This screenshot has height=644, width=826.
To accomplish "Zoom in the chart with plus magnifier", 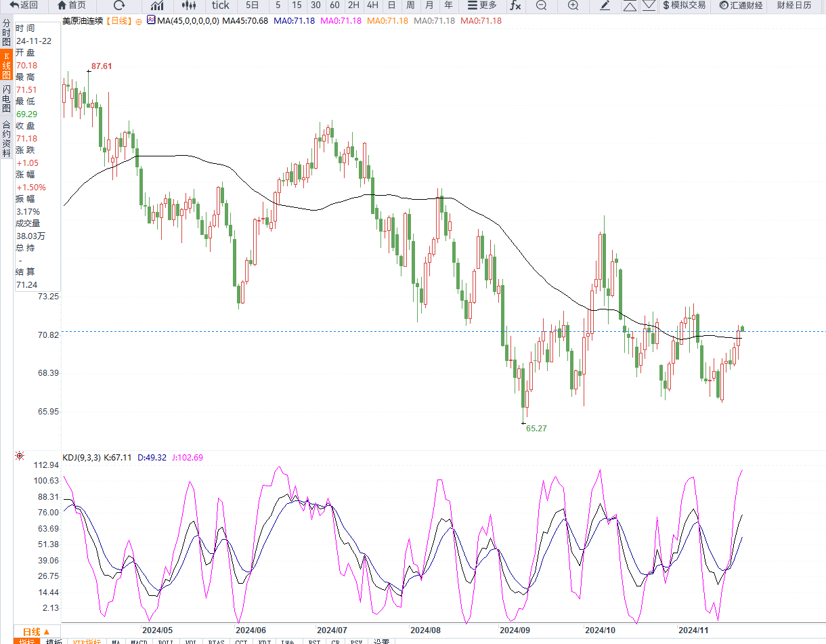I will tap(573, 5).
